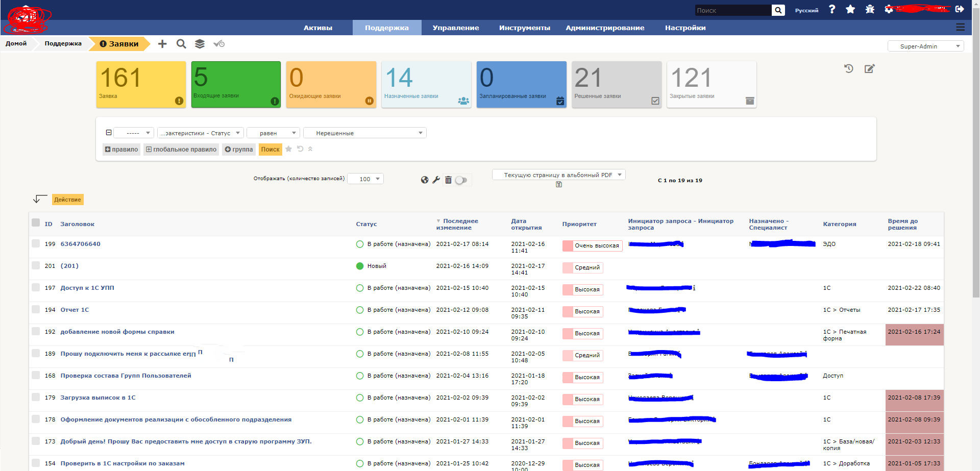Go to 'Домой' breadcrumb
This screenshot has width=980, height=471.
16,43
